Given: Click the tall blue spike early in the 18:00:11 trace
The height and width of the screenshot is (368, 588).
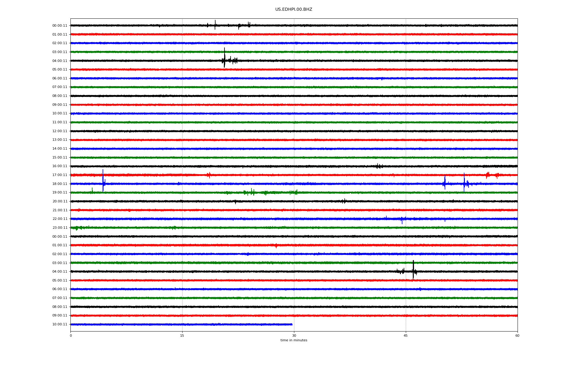Looking at the screenshot, I should point(103,181).
